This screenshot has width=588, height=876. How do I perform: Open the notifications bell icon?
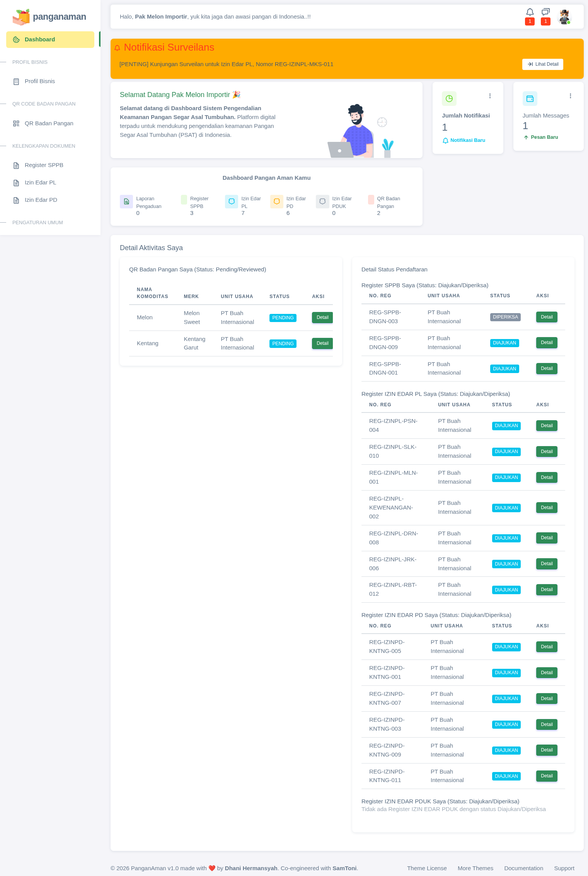click(x=530, y=12)
